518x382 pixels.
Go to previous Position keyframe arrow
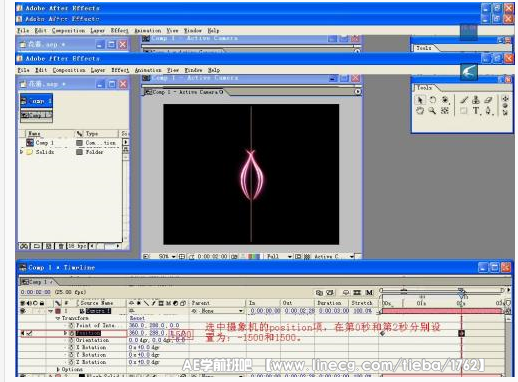(x=23, y=333)
